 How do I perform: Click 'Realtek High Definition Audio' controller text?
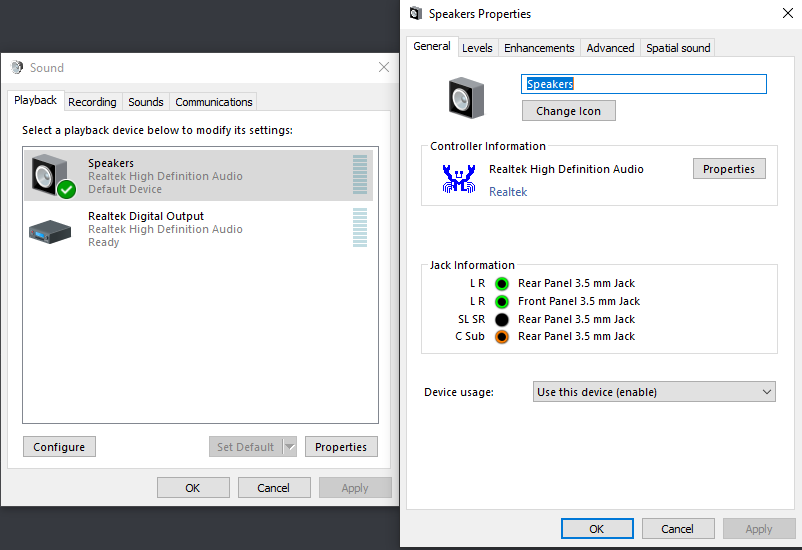pyautogui.click(x=566, y=169)
